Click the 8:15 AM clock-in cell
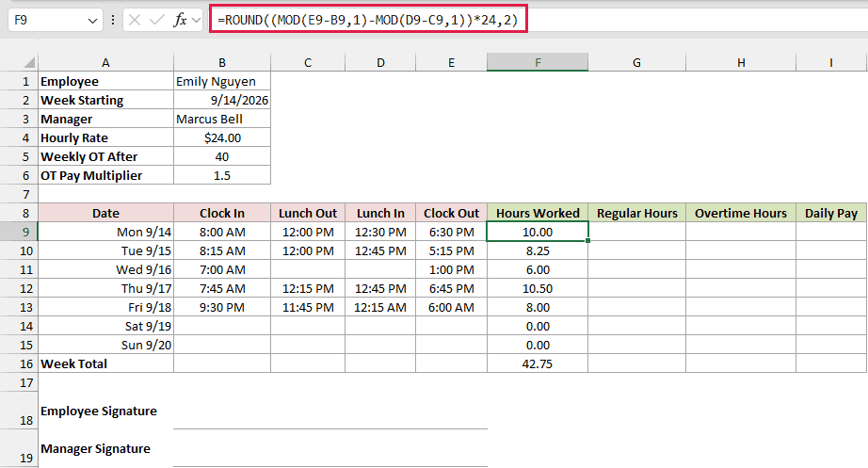868x468 pixels. click(222, 250)
